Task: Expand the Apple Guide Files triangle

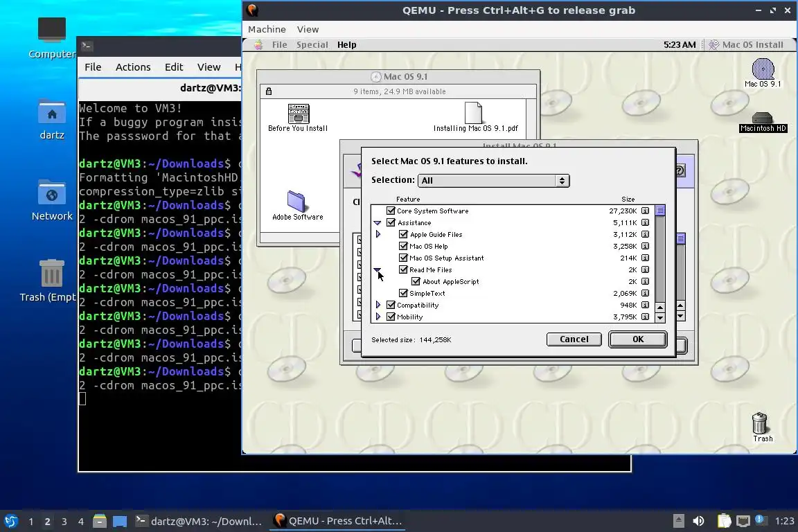Action: 378,234
